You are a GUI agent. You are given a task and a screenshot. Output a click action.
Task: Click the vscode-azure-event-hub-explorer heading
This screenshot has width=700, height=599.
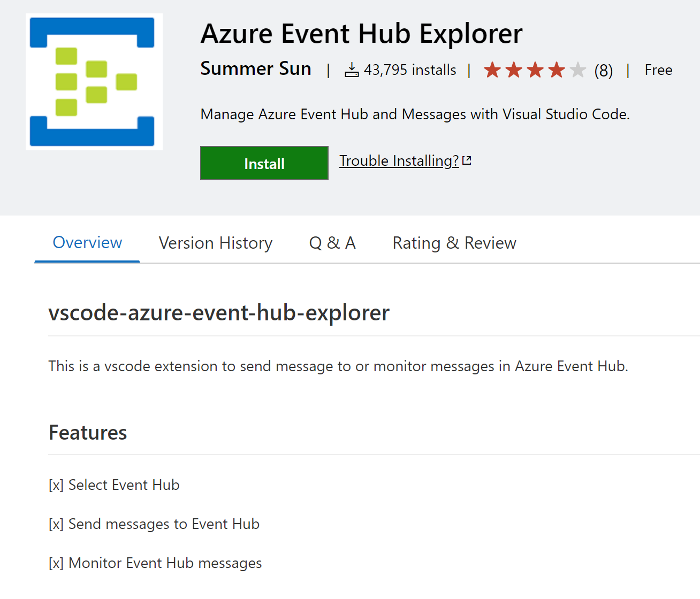219,312
